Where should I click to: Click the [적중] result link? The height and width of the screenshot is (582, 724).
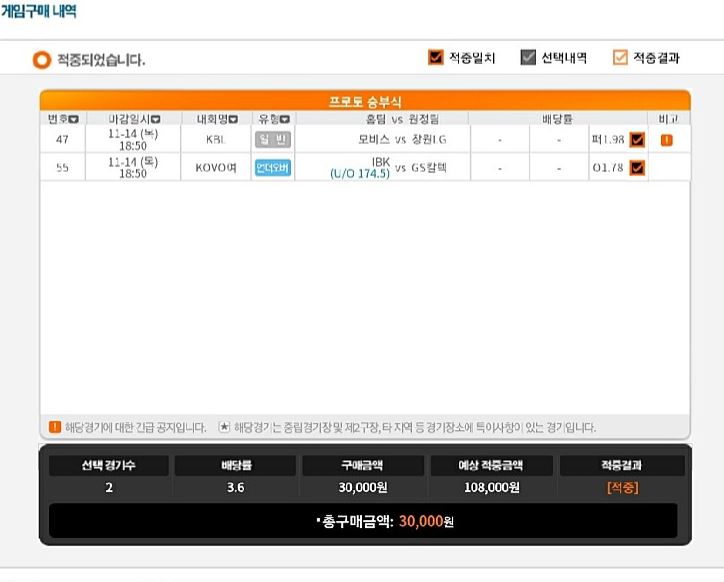tap(622, 487)
